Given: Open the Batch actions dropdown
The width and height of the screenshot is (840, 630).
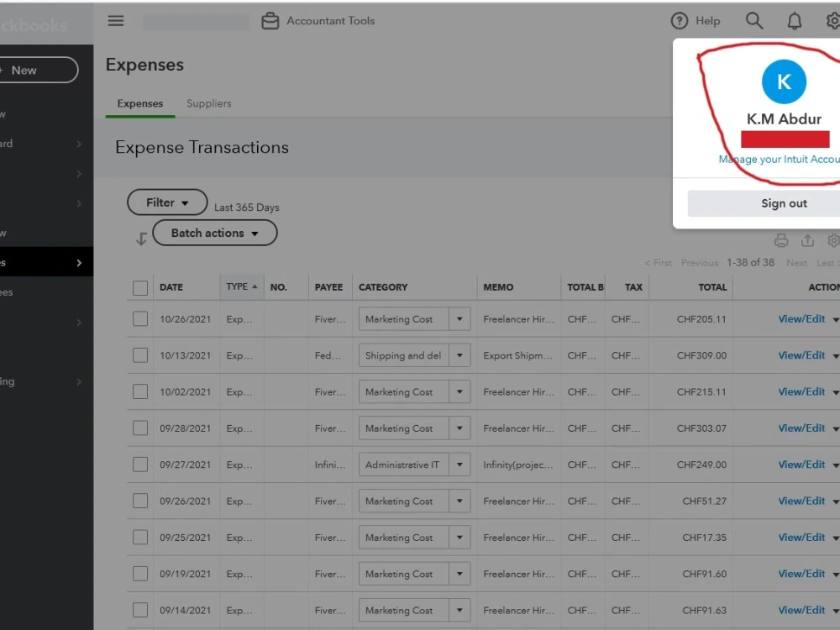Looking at the screenshot, I should click(215, 233).
